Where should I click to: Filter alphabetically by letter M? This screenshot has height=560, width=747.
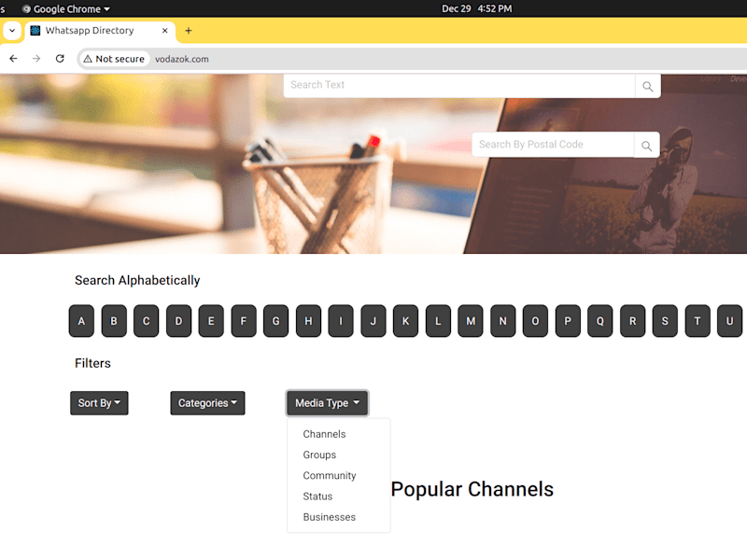click(471, 321)
